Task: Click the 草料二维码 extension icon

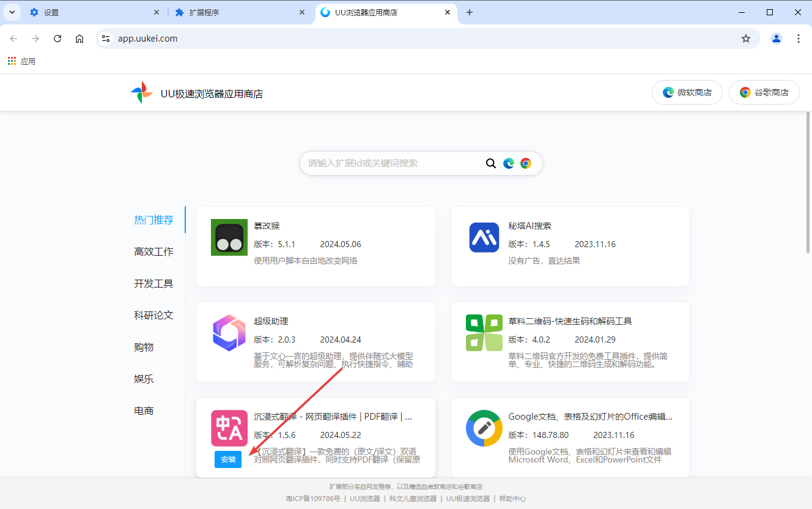Action: [x=484, y=333]
